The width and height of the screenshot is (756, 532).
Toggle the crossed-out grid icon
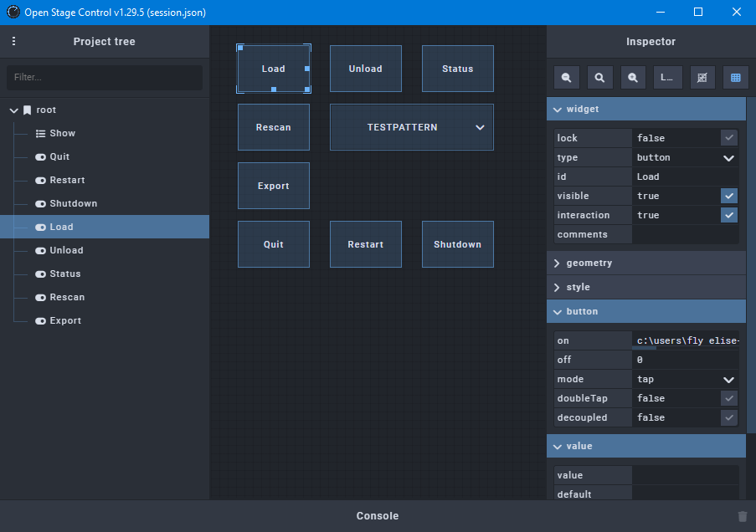pyautogui.click(x=702, y=78)
